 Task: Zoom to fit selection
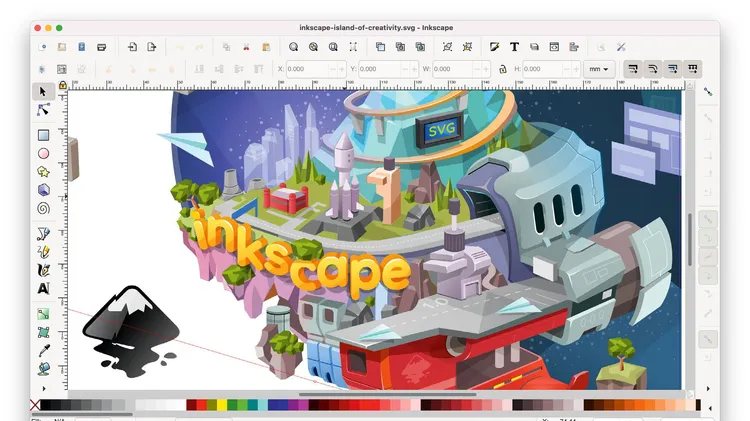point(293,47)
